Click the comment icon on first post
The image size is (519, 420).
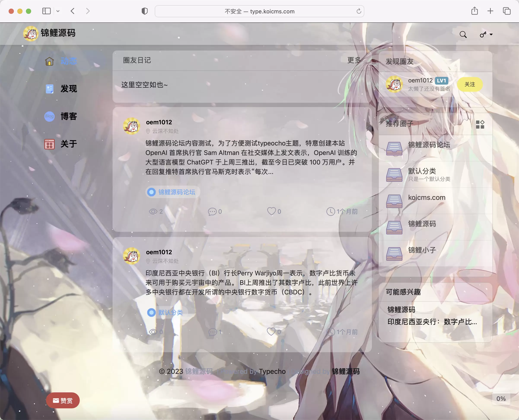(212, 212)
